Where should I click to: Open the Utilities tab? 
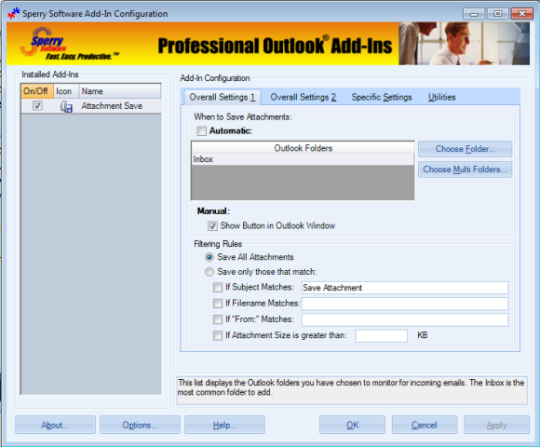[442, 97]
